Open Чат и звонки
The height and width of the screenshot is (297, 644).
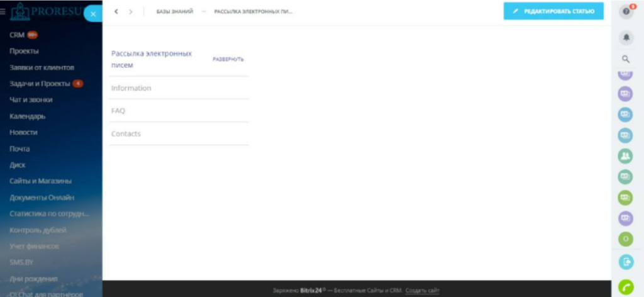pyautogui.click(x=31, y=100)
